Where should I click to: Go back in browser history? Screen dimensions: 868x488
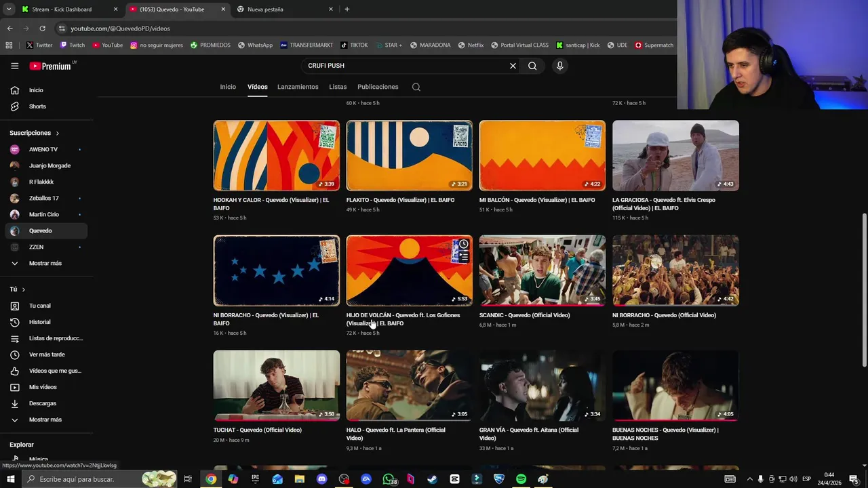pos(9,28)
